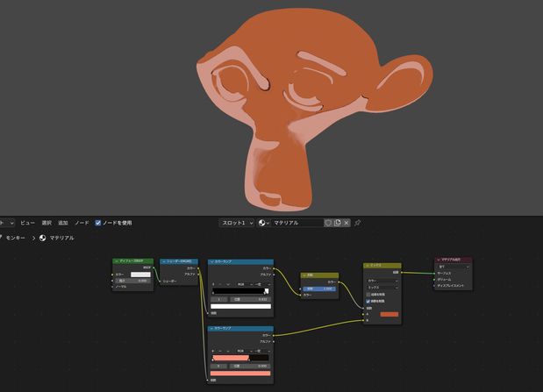Add a stop in lower Color Ramp
Viewport: 543px width, 392px height.
213,351
